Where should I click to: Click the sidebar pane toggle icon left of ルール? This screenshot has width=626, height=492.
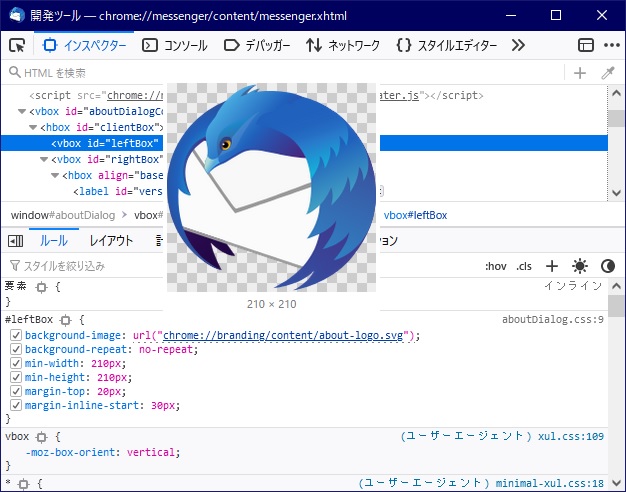pyautogui.click(x=16, y=241)
